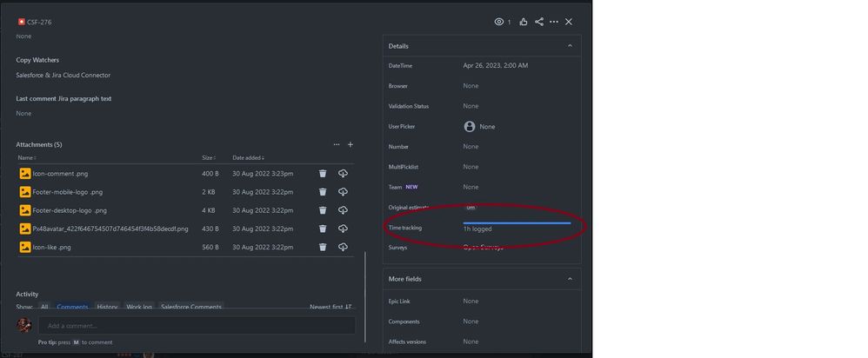Delete Footer-mobile-logo .png attachment
The width and height of the screenshot is (868, 358).
tap(323, 192)
